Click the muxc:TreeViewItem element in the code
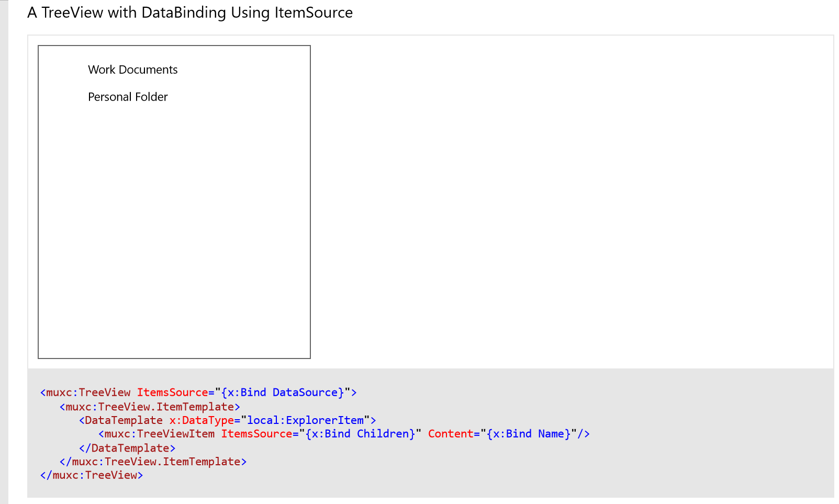839x504 pixels. tap(157, 434)
